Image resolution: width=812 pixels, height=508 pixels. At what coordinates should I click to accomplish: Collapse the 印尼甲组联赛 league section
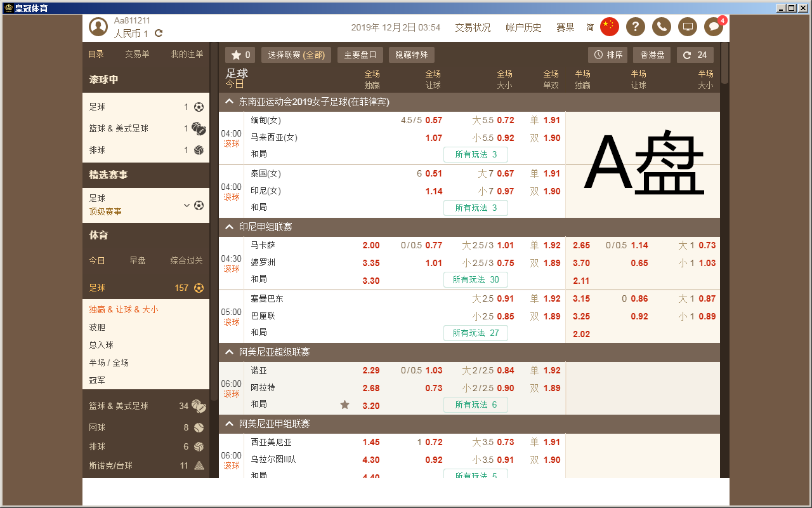point(228,227)
